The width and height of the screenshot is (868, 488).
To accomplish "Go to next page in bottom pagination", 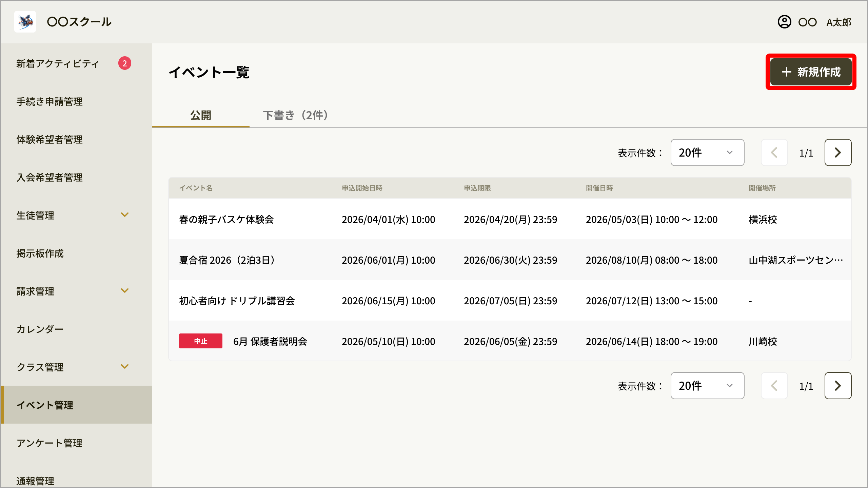I will click(838, 386).
